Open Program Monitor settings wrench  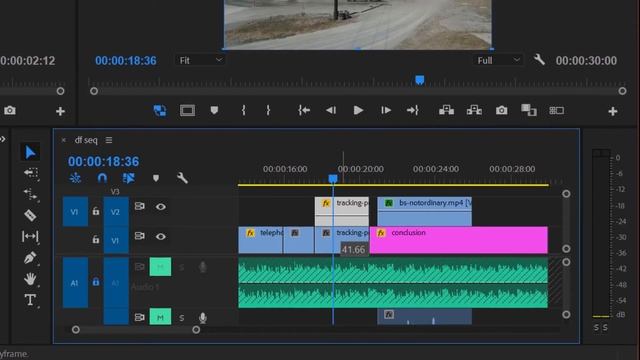coord(539,60)
